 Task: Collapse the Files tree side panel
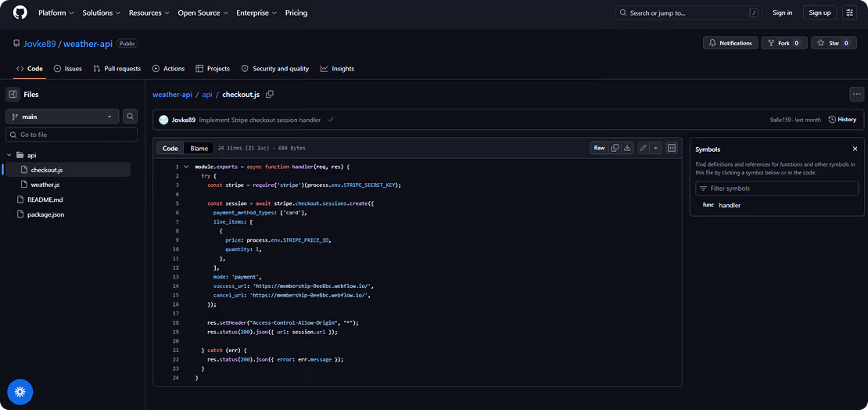(13, 94)
